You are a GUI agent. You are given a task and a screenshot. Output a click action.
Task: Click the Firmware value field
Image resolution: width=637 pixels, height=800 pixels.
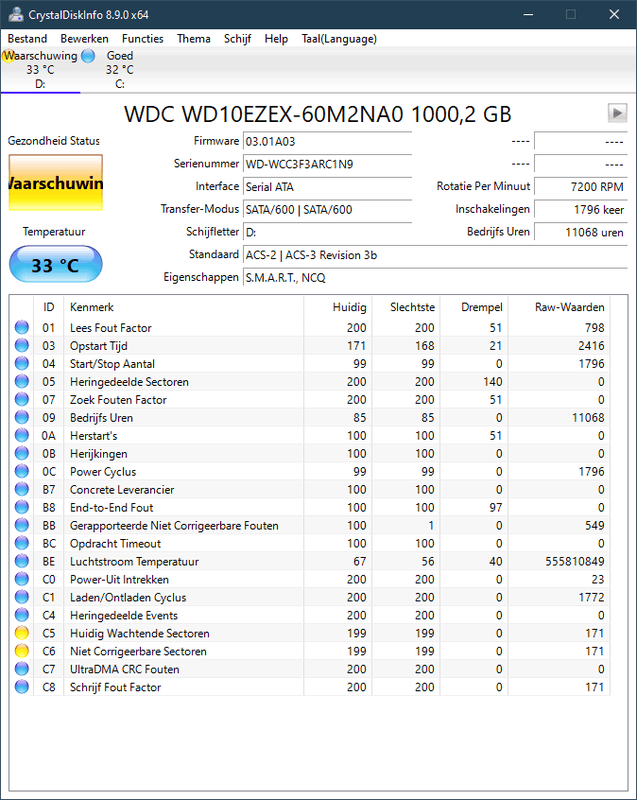[x=327, y=141]
